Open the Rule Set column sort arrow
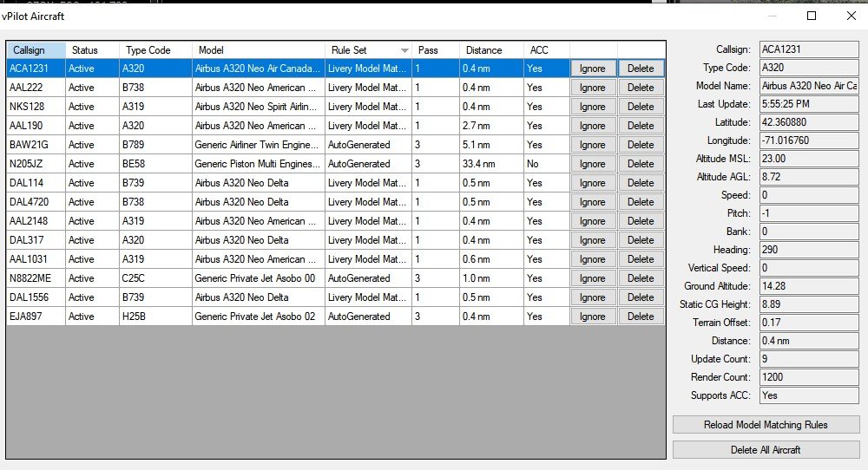 tap(404, 51)
